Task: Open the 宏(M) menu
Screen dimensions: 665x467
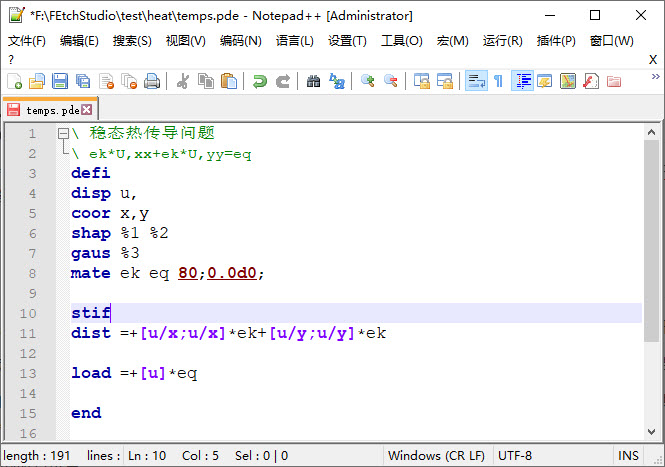Action: pyautogui.click(x=453, y=41)
